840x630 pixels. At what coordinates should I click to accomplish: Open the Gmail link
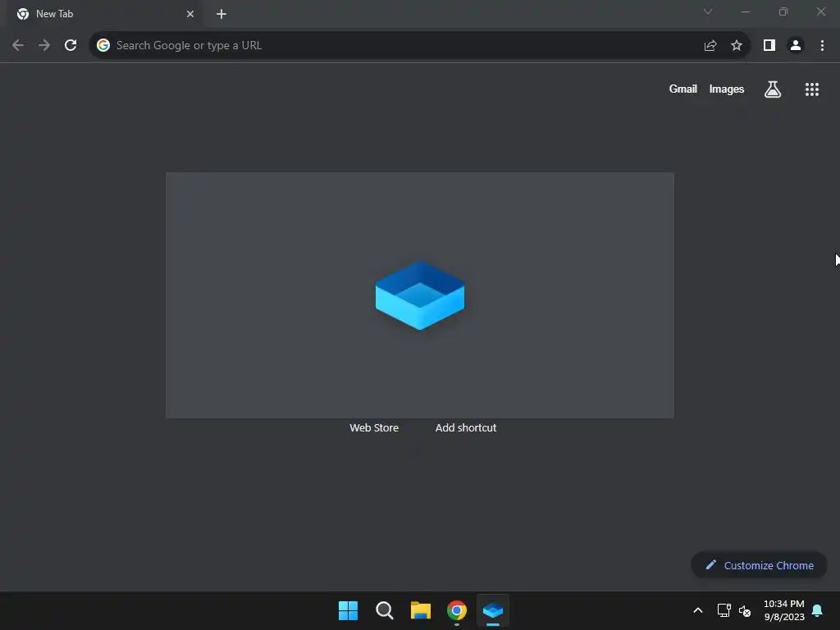(x=683, y=89)
